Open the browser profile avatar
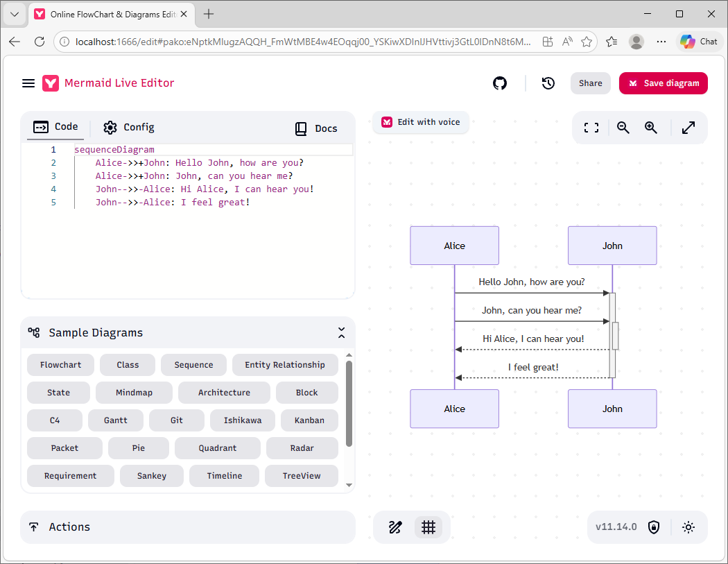This screenshot has height=564, width=728. 636,42
